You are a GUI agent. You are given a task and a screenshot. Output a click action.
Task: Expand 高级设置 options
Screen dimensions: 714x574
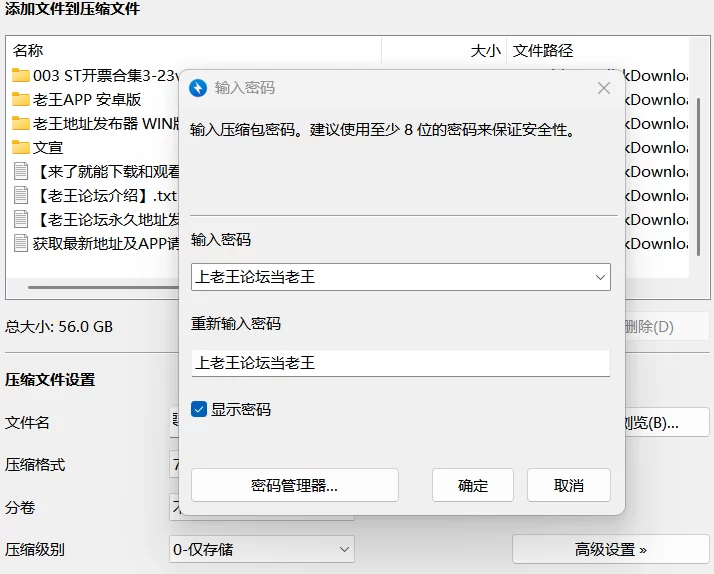[611, 549]
